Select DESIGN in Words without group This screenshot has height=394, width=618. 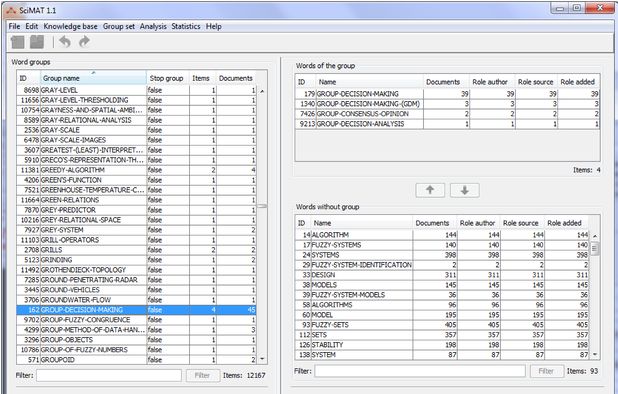[x=442, y=275]
